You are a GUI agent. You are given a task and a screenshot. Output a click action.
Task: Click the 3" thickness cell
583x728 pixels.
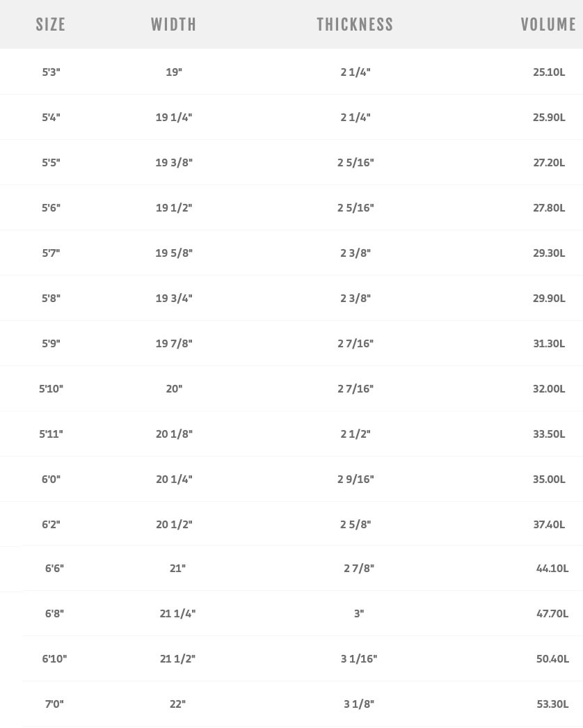[x=359, y=613]
